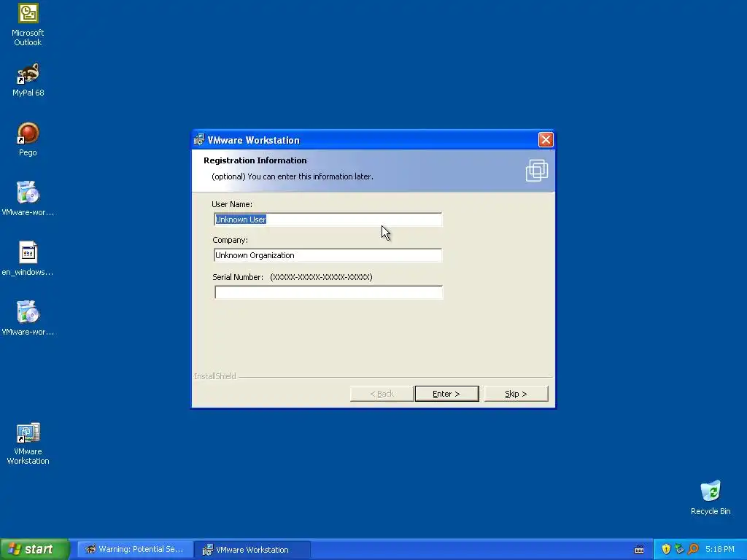
Task: Click the keyboard icon in the taskbar
Action: click(639, 550)
